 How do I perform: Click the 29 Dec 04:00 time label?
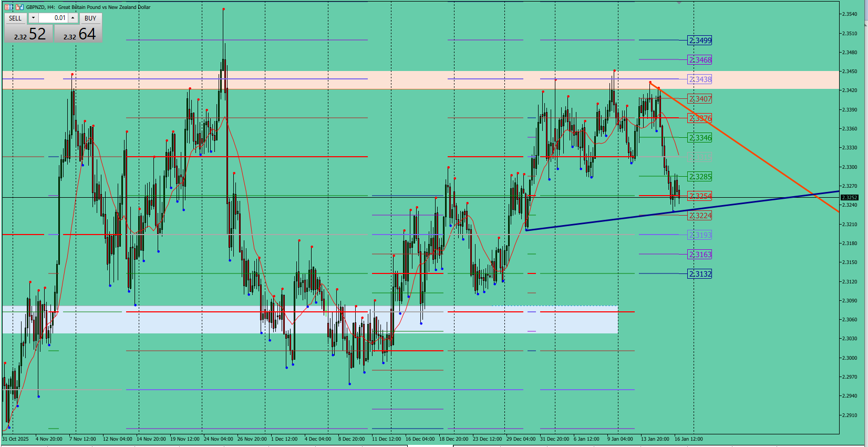tap(521, 439)
